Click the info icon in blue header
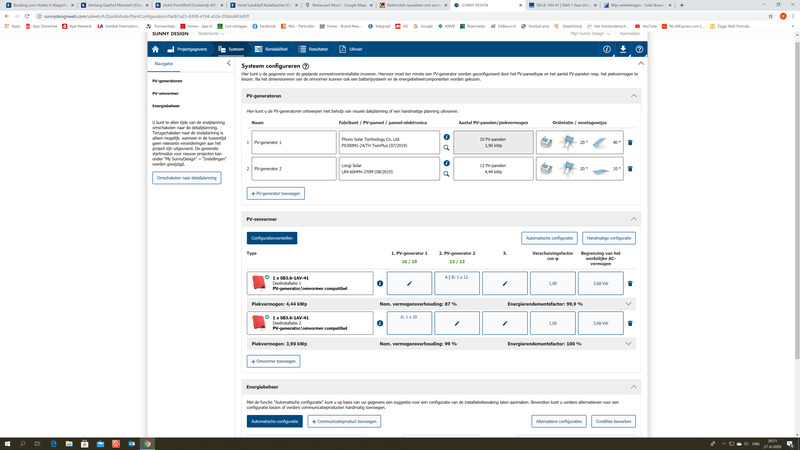Viewport: 800px width, 450px height. coord(607,49)
